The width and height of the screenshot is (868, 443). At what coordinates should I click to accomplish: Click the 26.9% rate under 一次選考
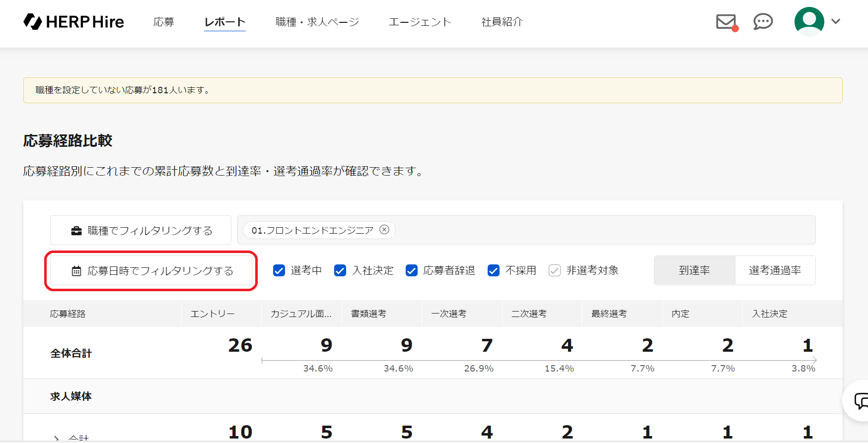(479, 369)
